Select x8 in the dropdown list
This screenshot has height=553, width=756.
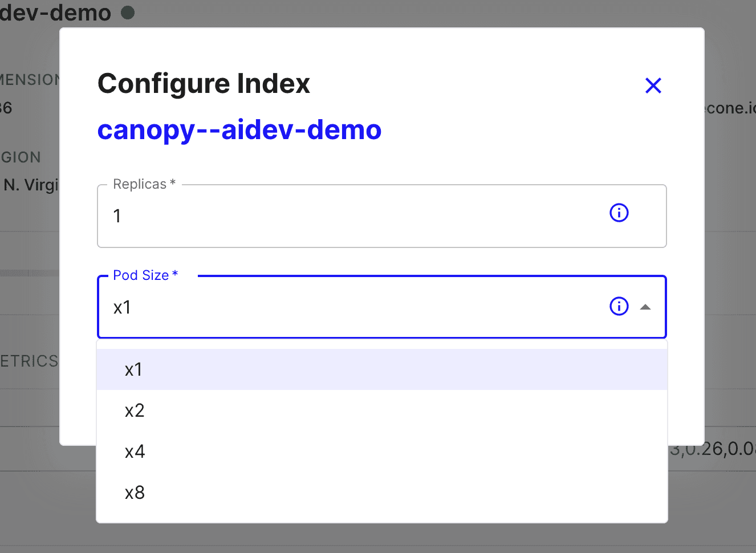[135, 493]
